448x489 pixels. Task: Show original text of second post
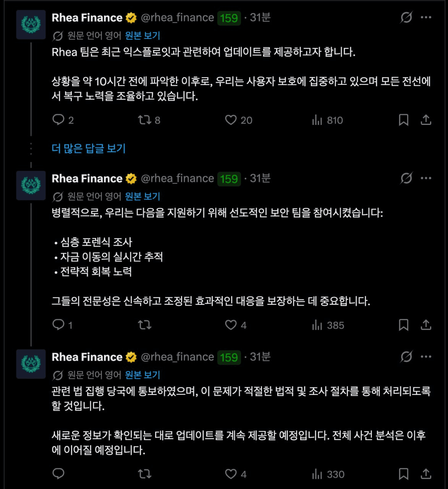pos(142,196)
